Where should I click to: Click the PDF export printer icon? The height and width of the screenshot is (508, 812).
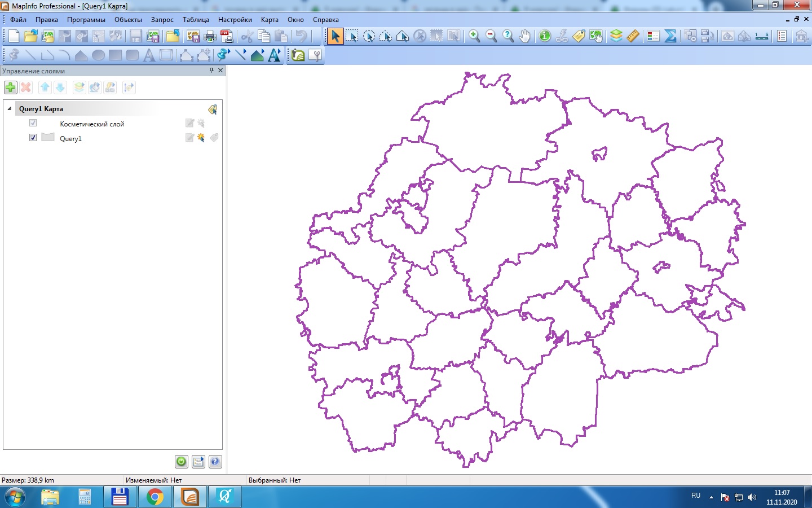coord(227,37)
